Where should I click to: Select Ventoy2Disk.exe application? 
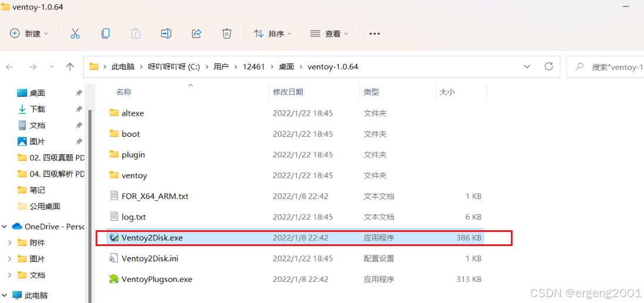click(x=295, y=238)
